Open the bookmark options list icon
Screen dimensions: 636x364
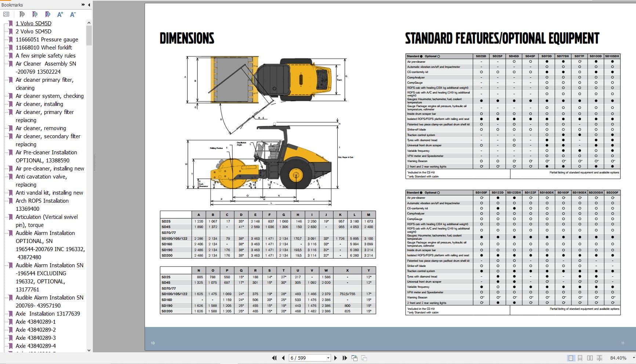[x=6, y=14]
